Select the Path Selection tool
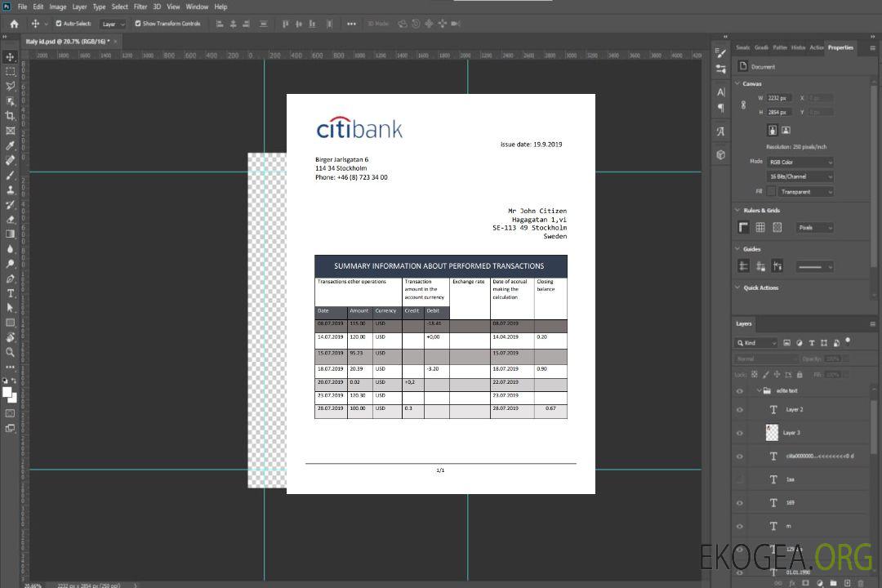 10,308
